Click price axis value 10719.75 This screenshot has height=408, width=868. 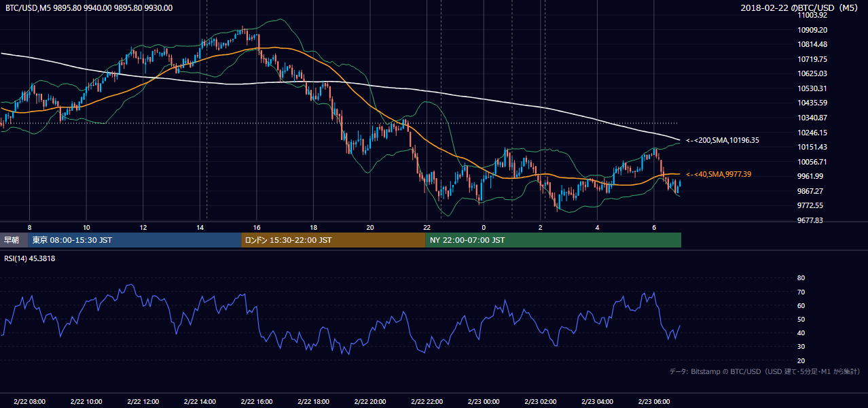point(813,59)
